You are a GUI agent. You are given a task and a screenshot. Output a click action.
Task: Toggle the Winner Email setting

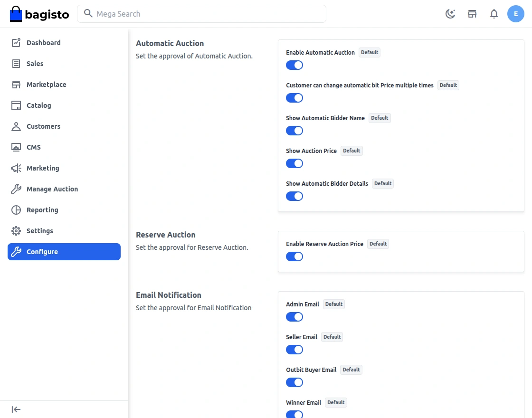point(294,414)
